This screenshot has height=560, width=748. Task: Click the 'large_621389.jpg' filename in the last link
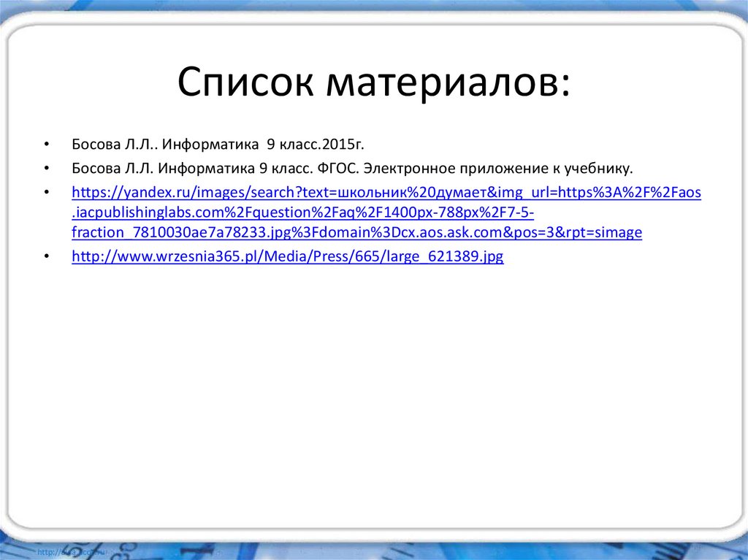(446, 257)
